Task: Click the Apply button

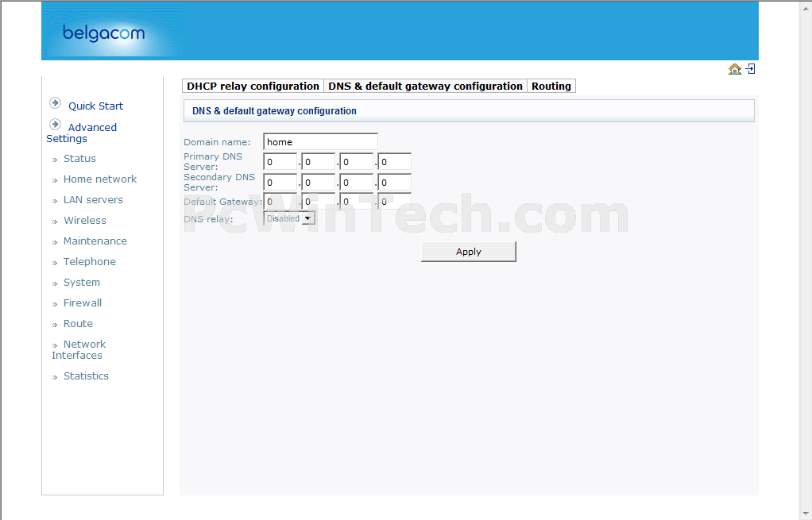Action: point(468,252)
